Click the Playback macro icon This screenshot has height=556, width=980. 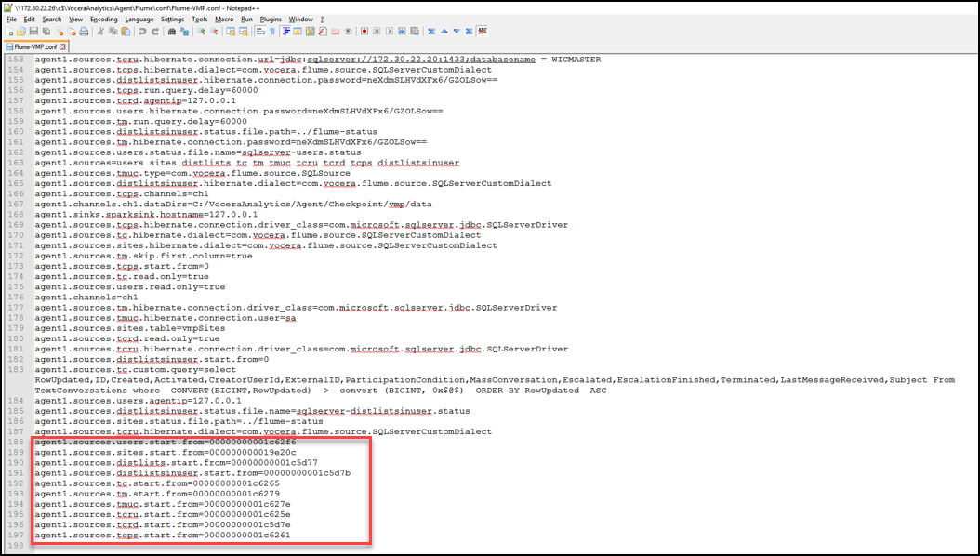[389, 32]
